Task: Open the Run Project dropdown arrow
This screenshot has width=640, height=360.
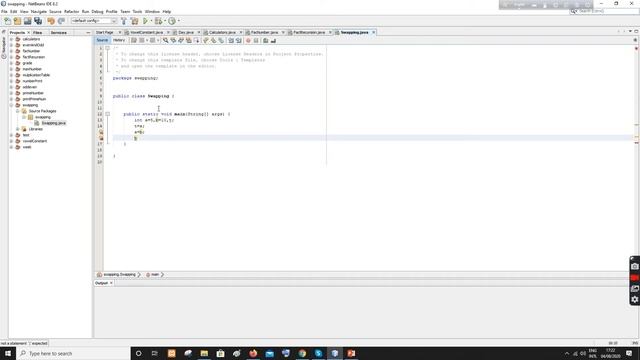Action: click(151, 21)
